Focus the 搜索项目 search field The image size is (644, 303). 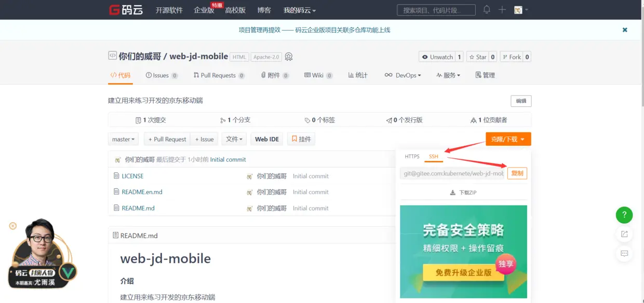coord(436,10)
